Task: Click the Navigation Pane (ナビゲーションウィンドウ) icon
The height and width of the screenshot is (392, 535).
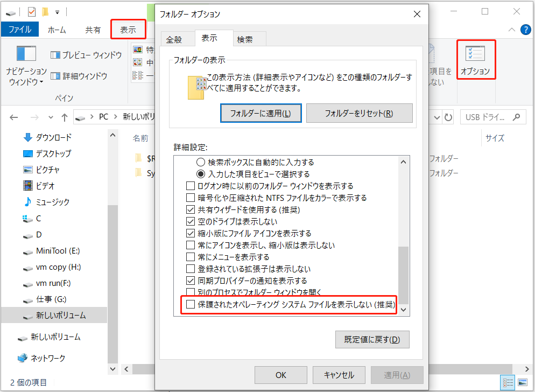Action: click(26, 54)
